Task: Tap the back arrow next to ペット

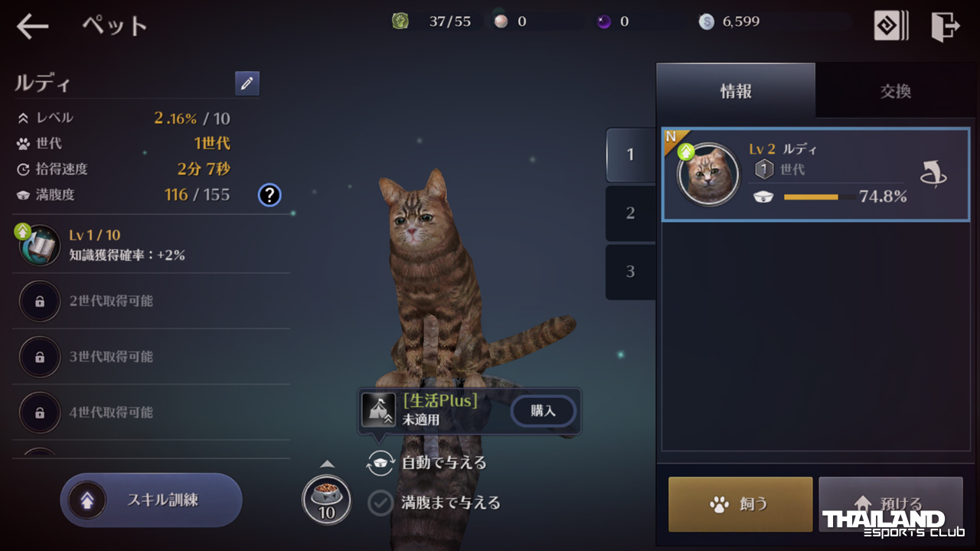Action: [32, 26]
